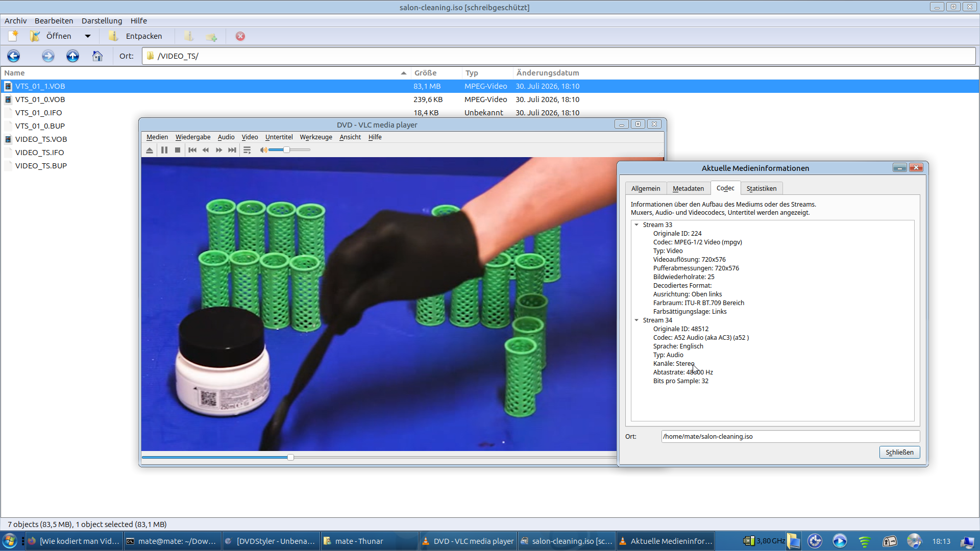The width and height of the screenshot is (980, 551).
Task: Switch to the Metadaten tab
Action: click(x=688, y=189)
